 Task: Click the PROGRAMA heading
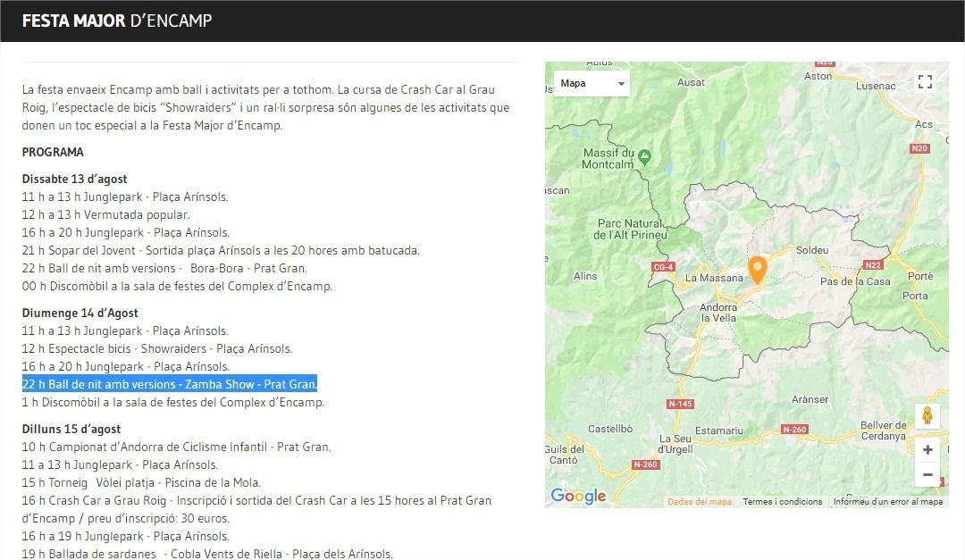(53, 152)
